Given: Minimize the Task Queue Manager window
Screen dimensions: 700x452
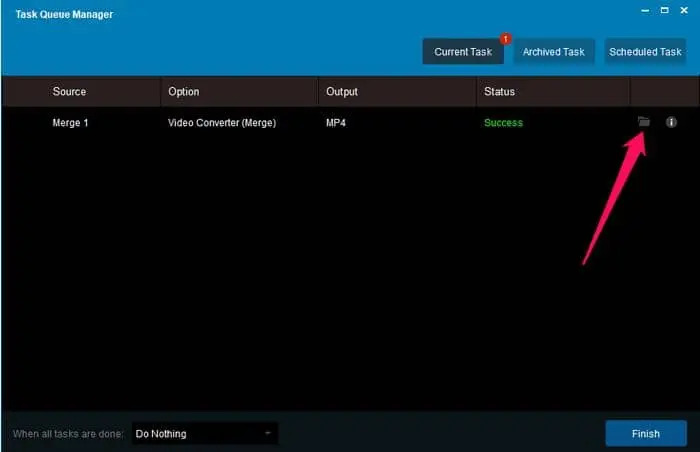Looking at the screenshot, I should 642,11.
